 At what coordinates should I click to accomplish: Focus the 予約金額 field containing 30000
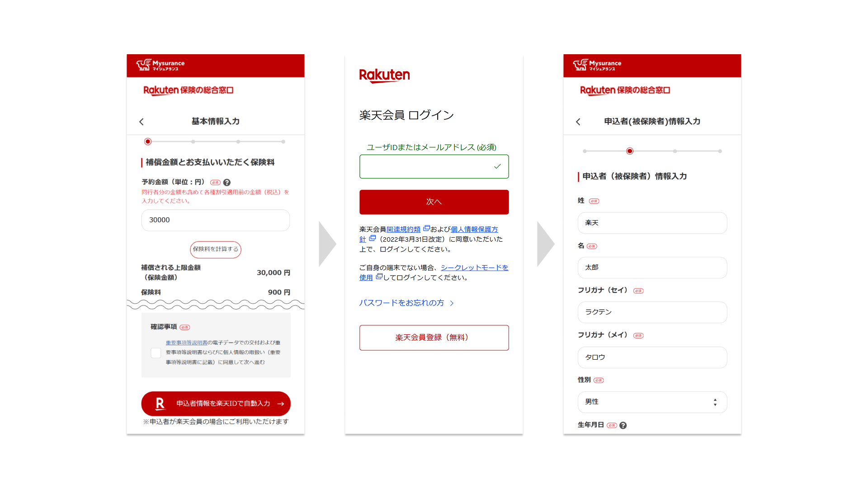click(216, 220)
